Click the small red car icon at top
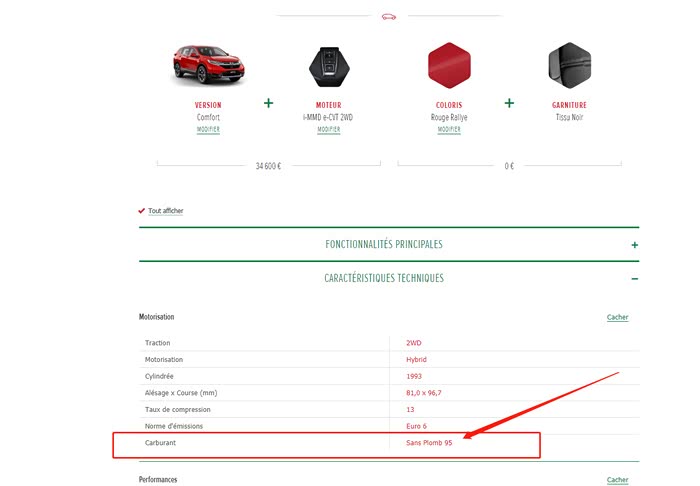The height and width of the screenshot is (486, 700). click(x=388, y=17)
